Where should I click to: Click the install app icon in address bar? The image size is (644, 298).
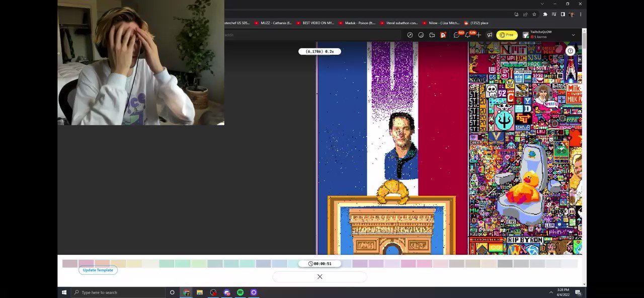point(516,14)
